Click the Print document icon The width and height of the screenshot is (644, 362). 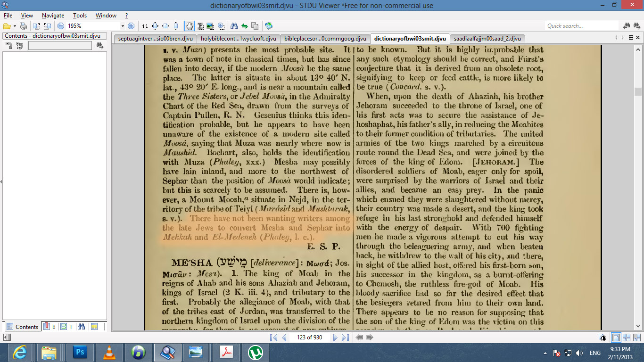[x=24, y=26]
